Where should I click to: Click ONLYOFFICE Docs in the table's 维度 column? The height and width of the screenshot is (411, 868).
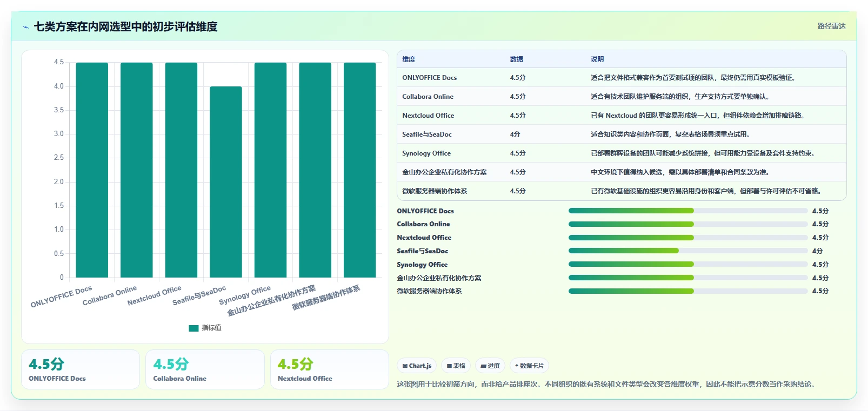click(429, 78)
